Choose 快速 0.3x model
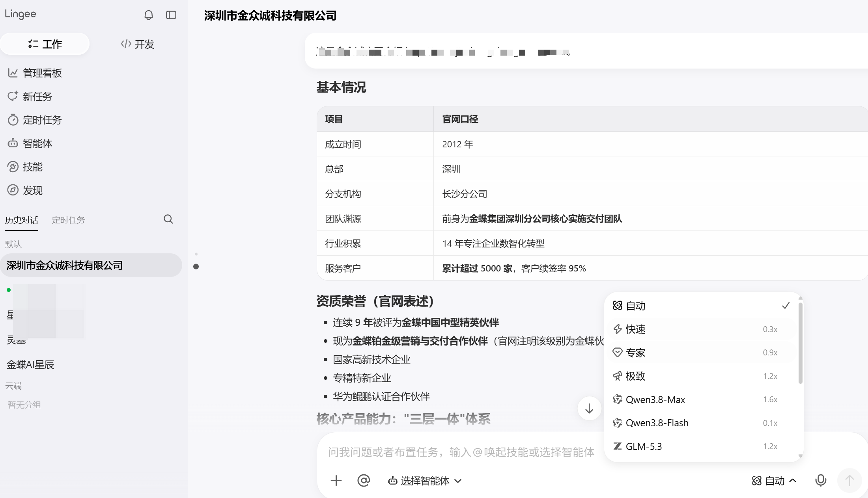This screenshot has height=498, width=868. click(x=701, y=329)
